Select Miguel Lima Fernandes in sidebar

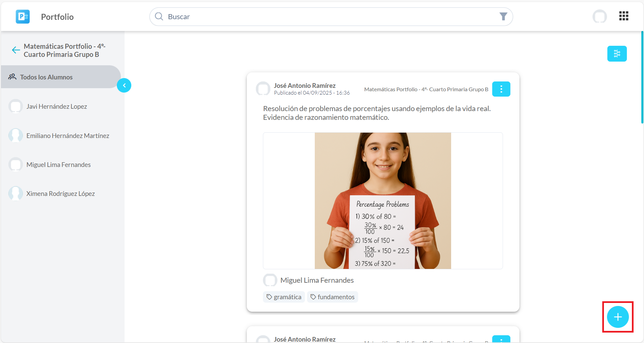click(59, 165)
